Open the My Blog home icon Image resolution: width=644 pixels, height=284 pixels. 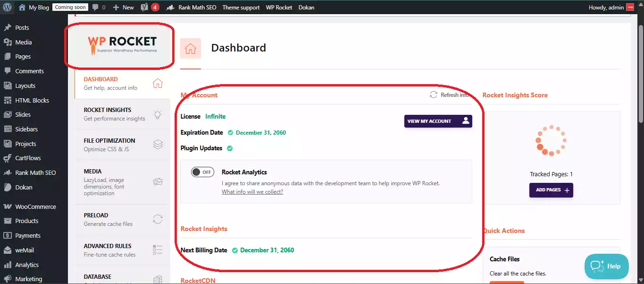[x=22, y=7]
